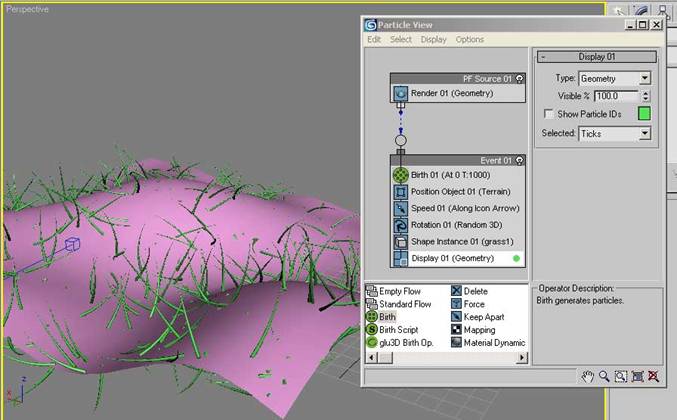The image size is (677, 420).
Task: Select the Birth 01 operator icon
Action: tap(400, 174)
